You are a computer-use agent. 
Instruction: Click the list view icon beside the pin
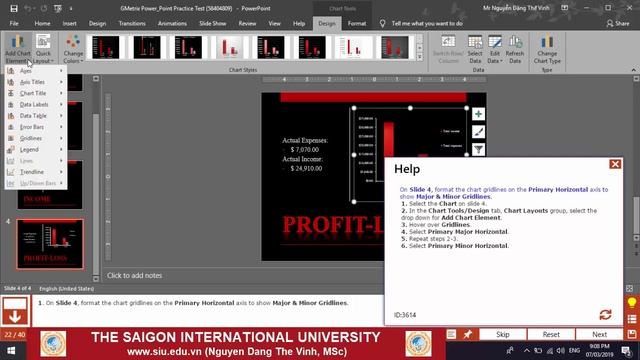(x=451, y=334)
